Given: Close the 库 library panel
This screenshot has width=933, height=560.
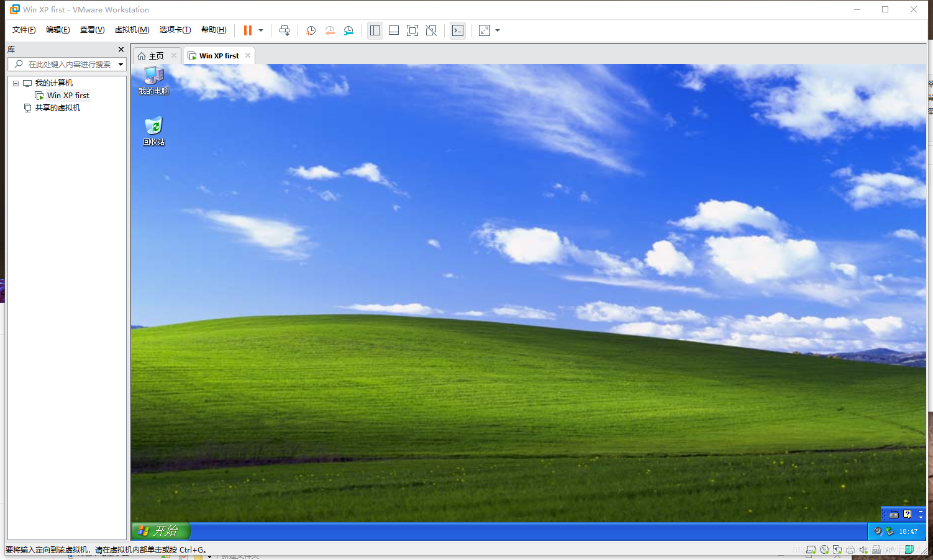Looking at the screenshot, I should coord(121,49).
